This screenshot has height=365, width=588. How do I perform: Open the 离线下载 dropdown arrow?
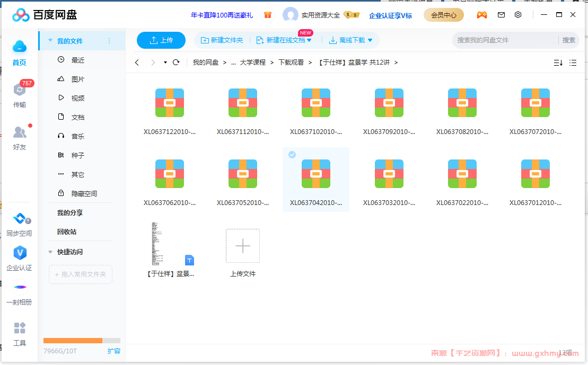pos(371,40)
